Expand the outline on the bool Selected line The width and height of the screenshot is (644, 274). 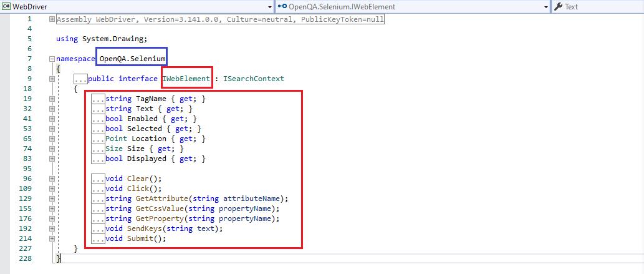[x=52, y=129]
